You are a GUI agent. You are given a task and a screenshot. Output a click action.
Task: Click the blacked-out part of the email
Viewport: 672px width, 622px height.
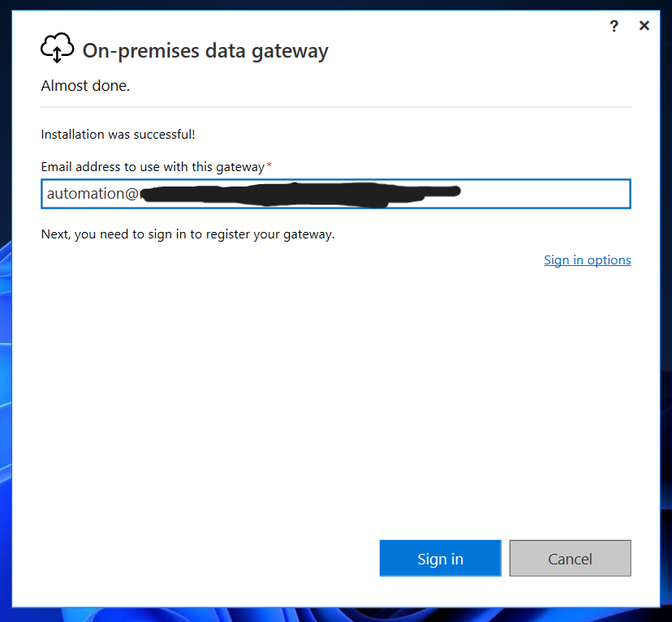pos(300,195)
